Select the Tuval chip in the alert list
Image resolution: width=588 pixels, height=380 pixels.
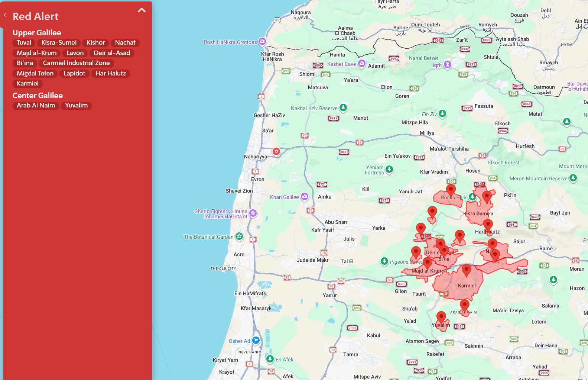pyautogui.click(x=24, y=43)
